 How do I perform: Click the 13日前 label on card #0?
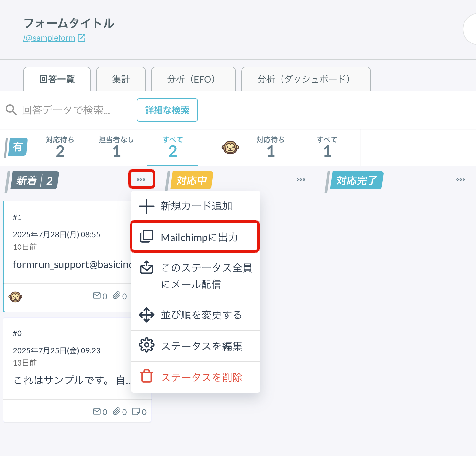click(25, 363)
